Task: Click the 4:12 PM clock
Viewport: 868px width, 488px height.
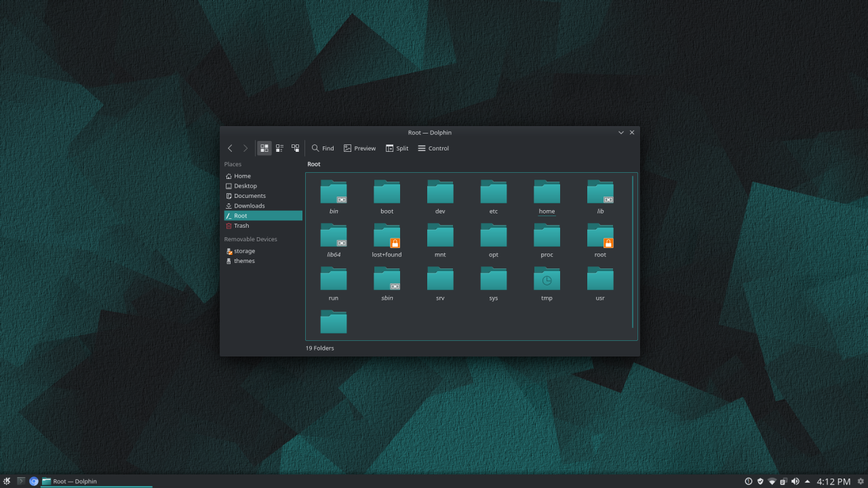Action: [833, 481]
